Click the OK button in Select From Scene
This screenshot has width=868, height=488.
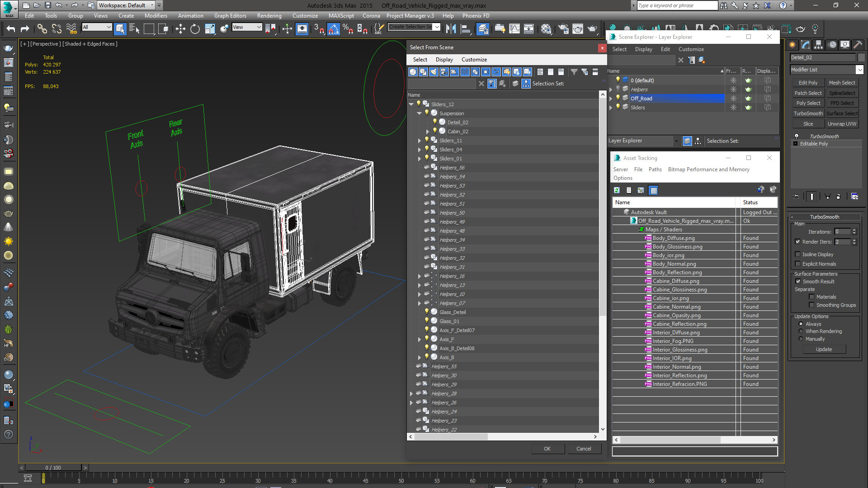click(547, 449)
